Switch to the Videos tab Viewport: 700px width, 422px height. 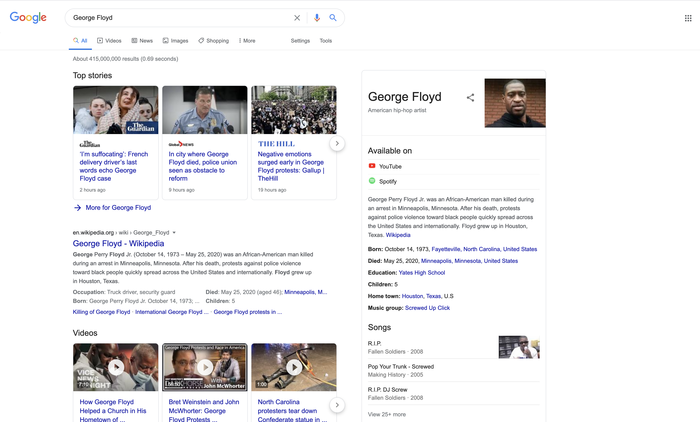point(109,41)
